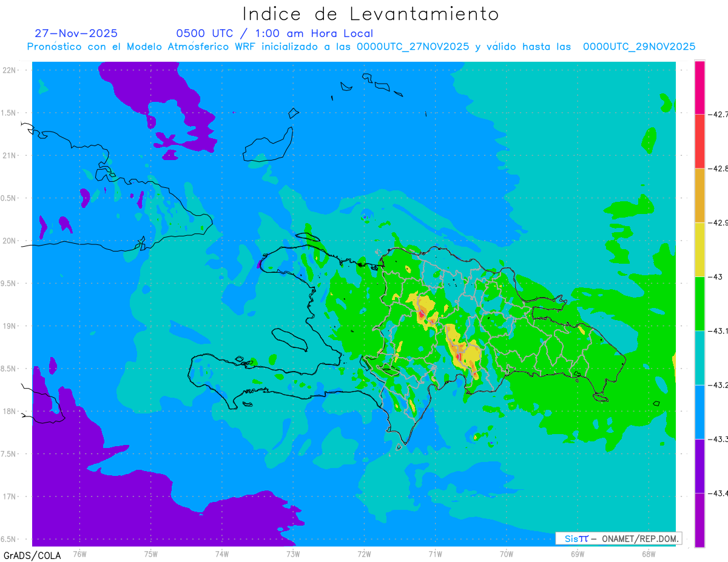Screen dimensions: 728x562
Task: Click the legend value '-42.7'
Action: point(718,114)
